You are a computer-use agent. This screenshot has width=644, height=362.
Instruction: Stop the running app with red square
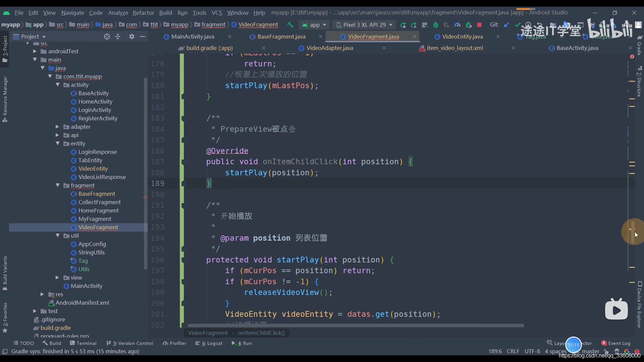pyautogui.click(x=479, y=25)
